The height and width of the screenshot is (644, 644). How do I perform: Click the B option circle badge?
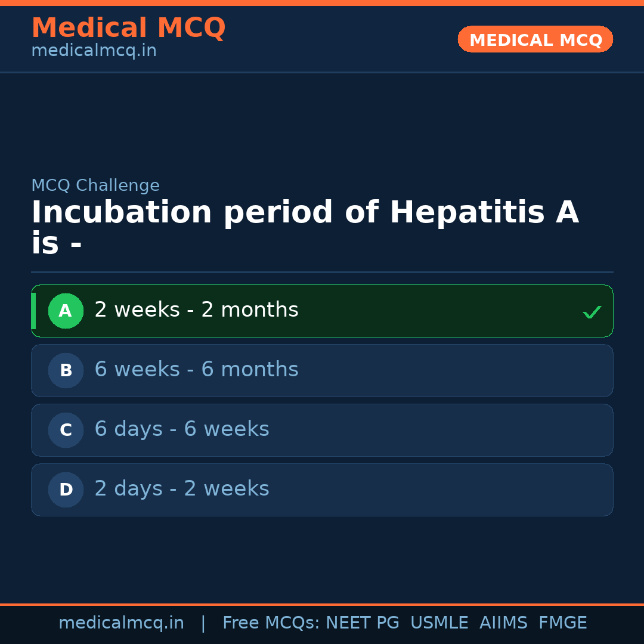point(66,370)
